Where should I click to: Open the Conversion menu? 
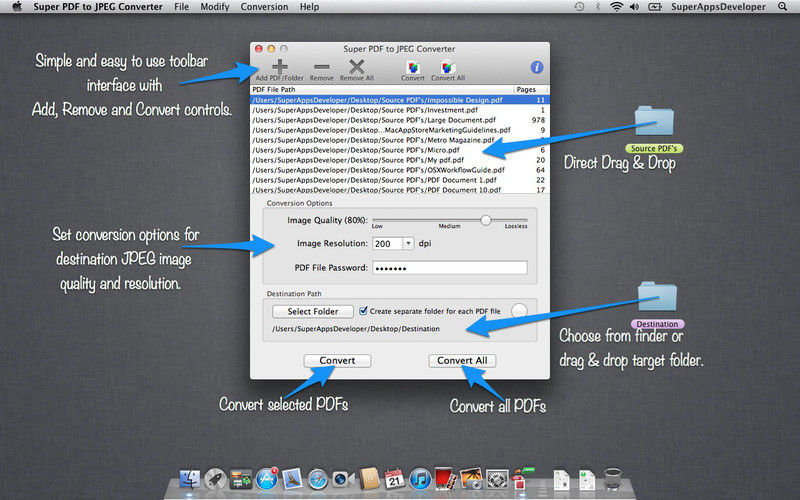point(264,7)
